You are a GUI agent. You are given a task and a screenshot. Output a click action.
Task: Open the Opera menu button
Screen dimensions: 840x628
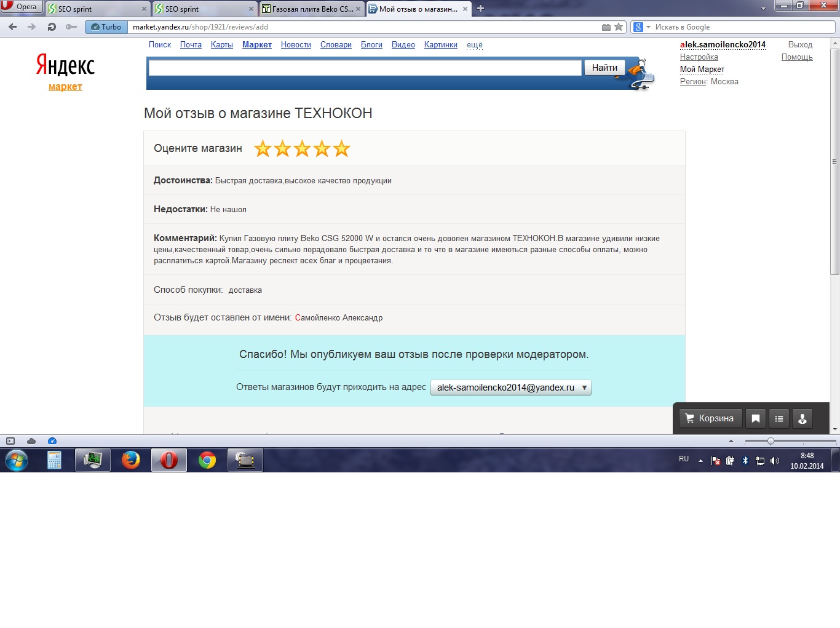21,7
